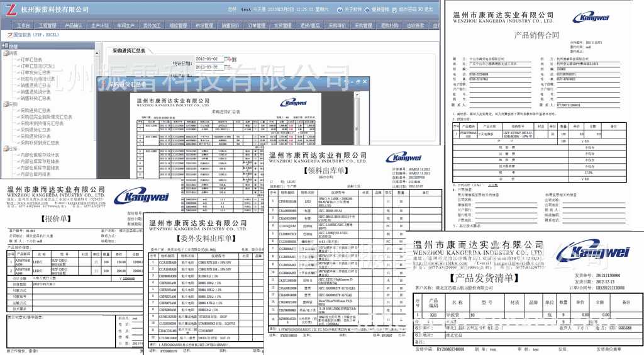
Task: Collapse the sidebar via 隐藏 label
Action: 14,47
